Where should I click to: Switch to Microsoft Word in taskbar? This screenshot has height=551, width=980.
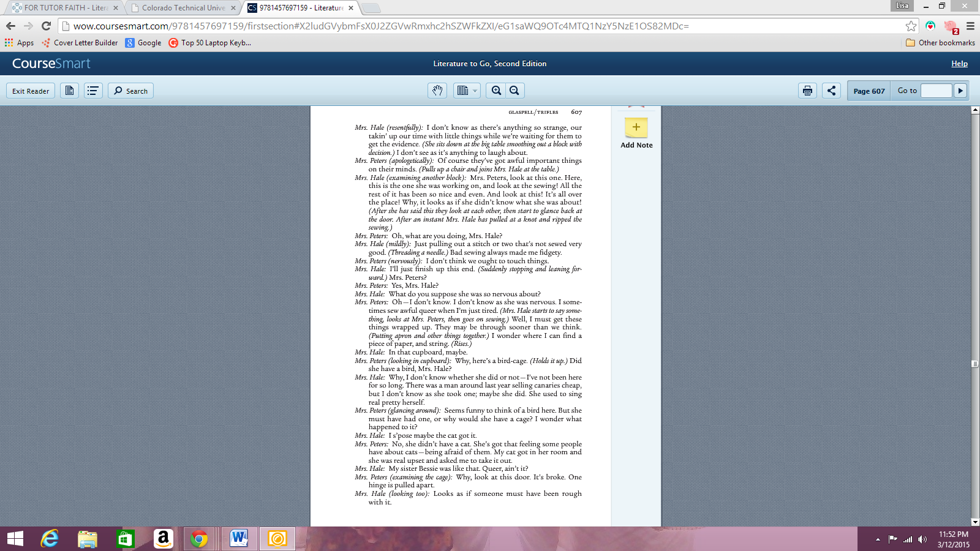(239, 539)
